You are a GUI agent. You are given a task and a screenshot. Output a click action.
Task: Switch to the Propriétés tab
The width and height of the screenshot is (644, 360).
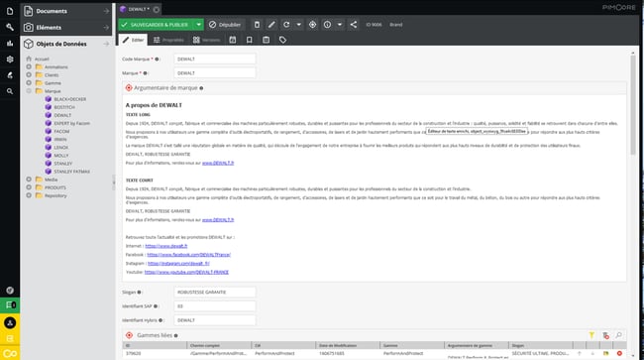coord(168,40)
